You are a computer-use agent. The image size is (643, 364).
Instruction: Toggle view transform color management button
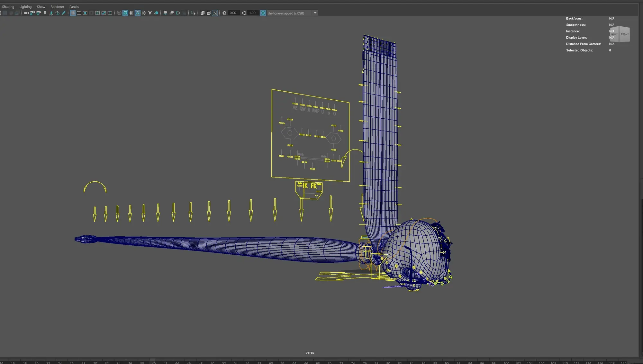coord(263,13)
